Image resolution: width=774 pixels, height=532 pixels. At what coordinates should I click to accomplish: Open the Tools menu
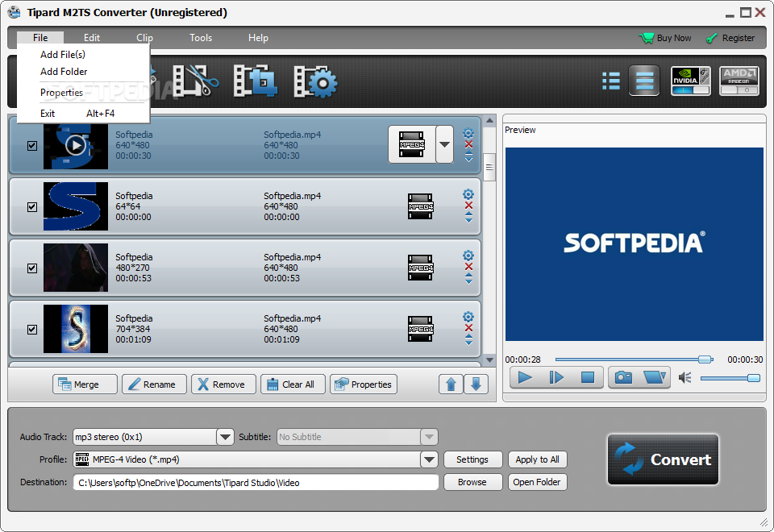[x=201, y=38]
